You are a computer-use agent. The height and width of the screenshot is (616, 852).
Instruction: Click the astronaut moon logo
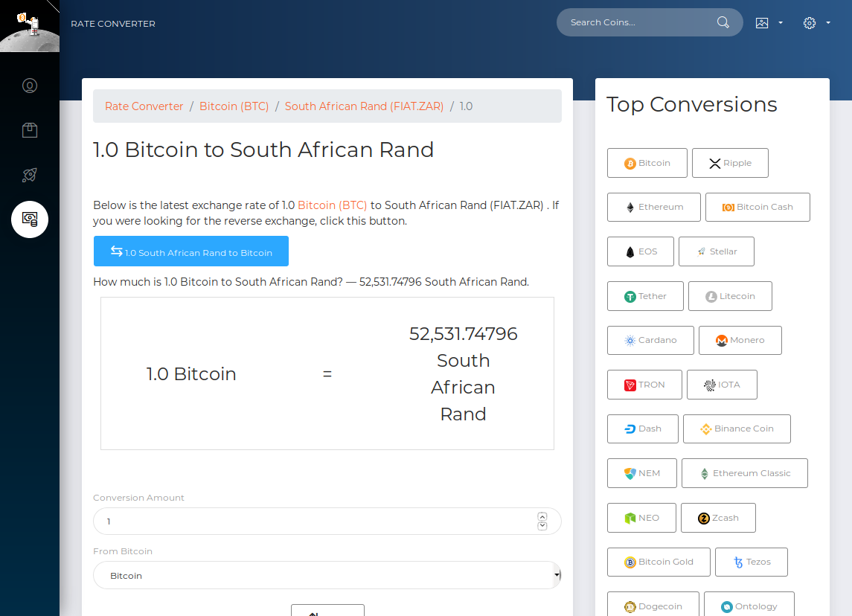point(29,26)
